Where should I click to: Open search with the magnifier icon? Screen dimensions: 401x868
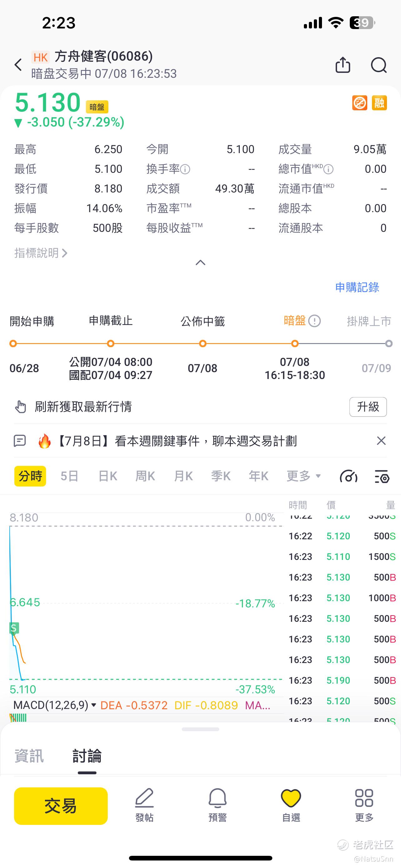click(x=379, y=65)
